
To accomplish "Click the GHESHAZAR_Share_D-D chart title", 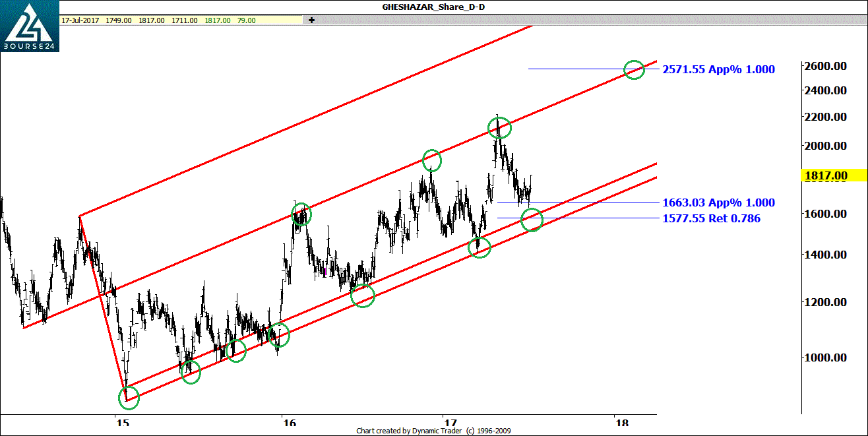I will pos(433,7).
